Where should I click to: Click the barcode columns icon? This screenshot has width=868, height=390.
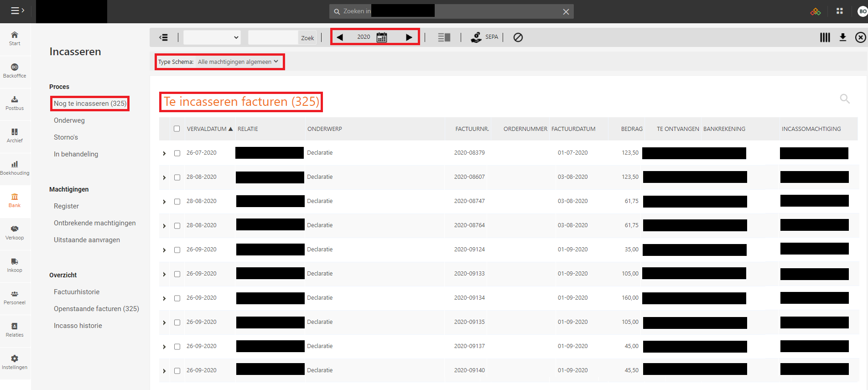pos(825,37)
